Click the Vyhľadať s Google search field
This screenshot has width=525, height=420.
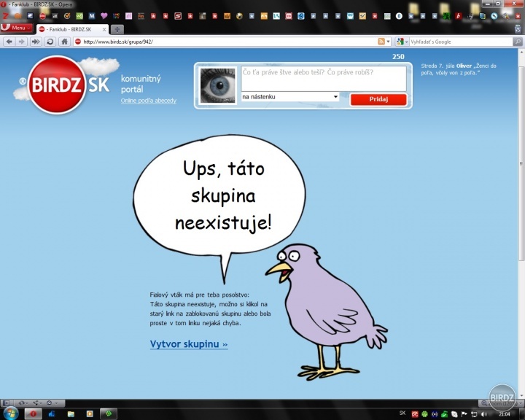pos(461,42)
